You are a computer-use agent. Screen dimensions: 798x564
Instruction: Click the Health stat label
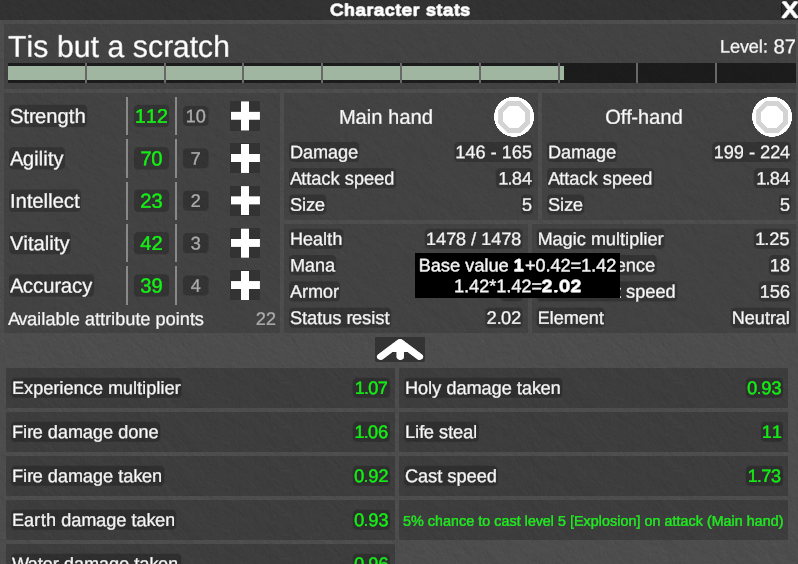[316, 239]
